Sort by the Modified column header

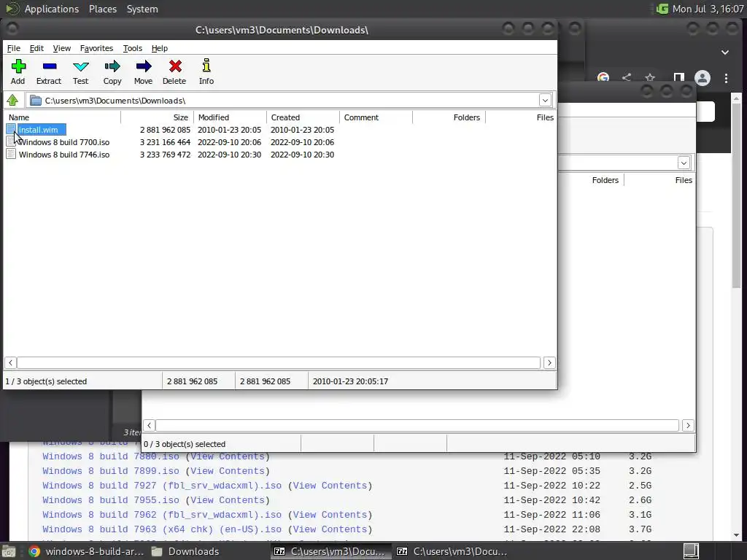[230, 117]
